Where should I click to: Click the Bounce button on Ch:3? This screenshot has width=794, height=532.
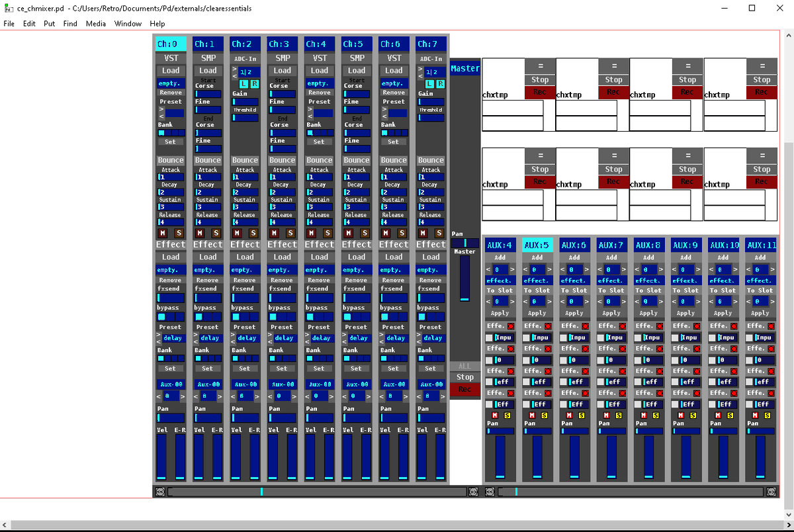(283, 160)
